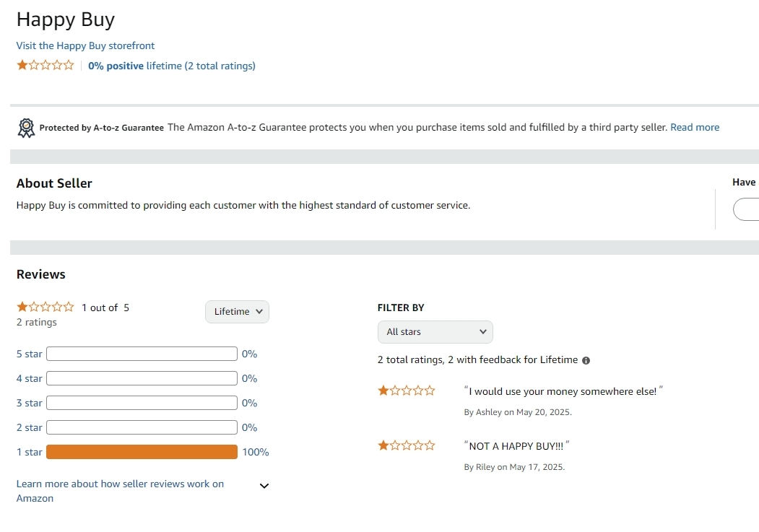Click Read more about A-to-z Guarantee
The width and height of the screenshot is (759, 532).
(x=694, y=127)
